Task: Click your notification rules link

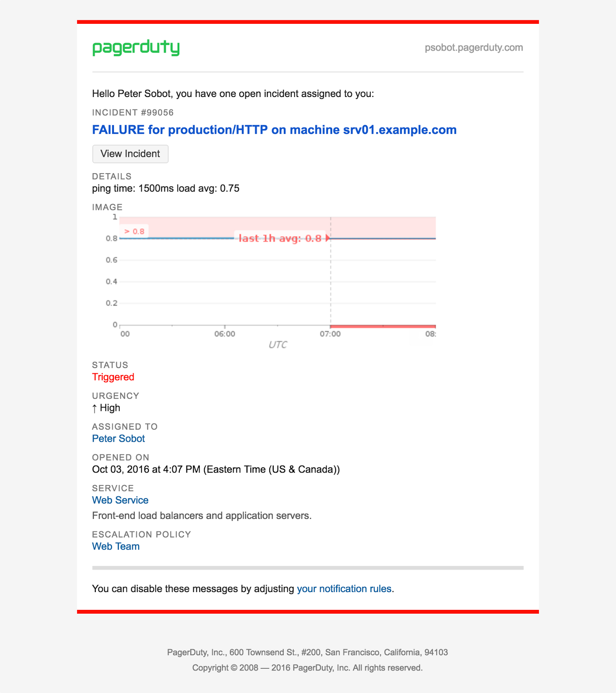Action: tap(344, 589)
